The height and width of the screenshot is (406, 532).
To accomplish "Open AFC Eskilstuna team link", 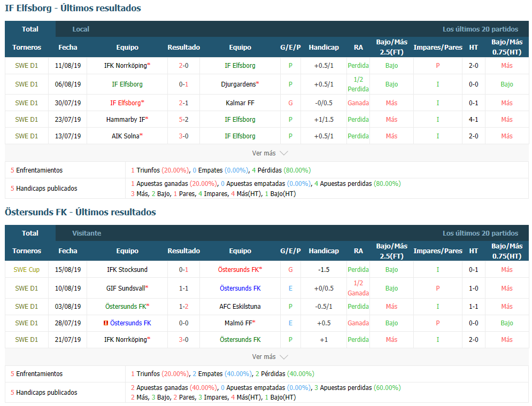I will pos(240,307).
